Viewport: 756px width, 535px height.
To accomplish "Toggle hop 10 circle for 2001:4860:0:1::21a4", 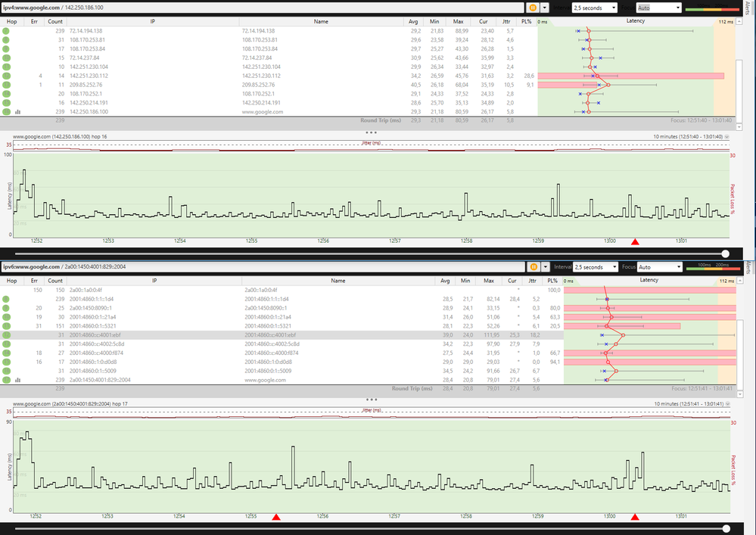I will [x=6, y=317].
